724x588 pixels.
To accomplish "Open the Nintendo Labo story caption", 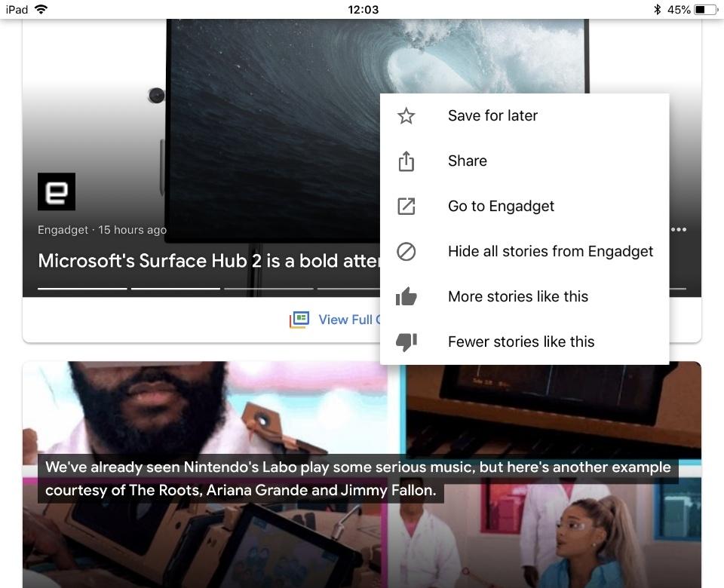I will 357,479.
